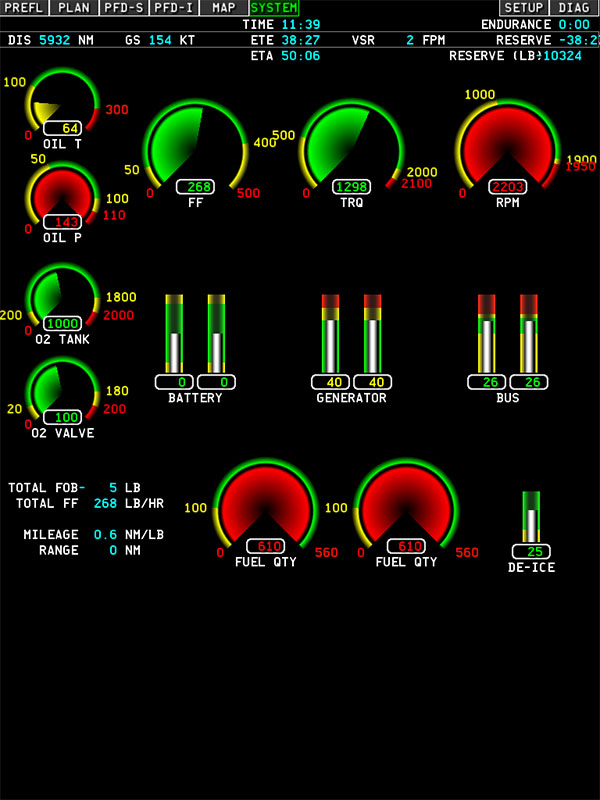Click the BUS label
Screen dimensions: 600x800
508,398
